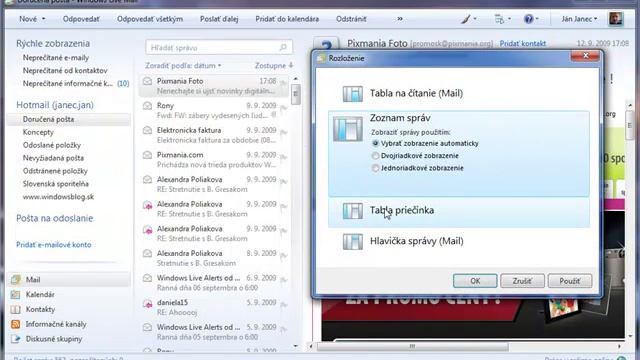Click the reading pane horizontal scrollbar

point(413,347)
